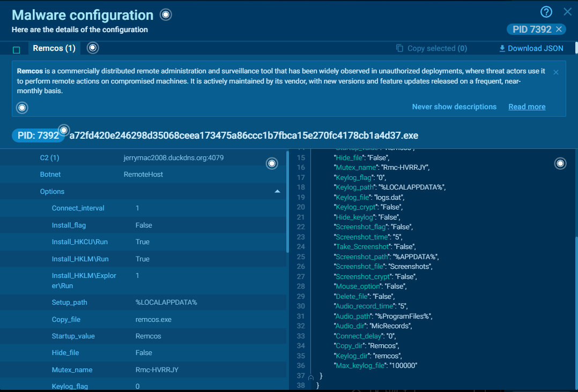Dismiss the Remcos description box
578x392 pixels.
[x=556, y=72]
